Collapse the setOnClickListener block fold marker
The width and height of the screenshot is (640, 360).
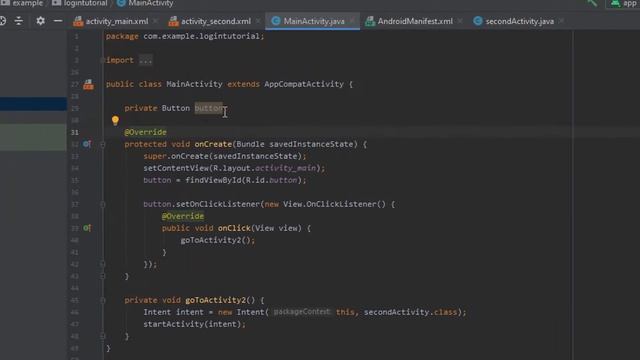click(102, 204)
